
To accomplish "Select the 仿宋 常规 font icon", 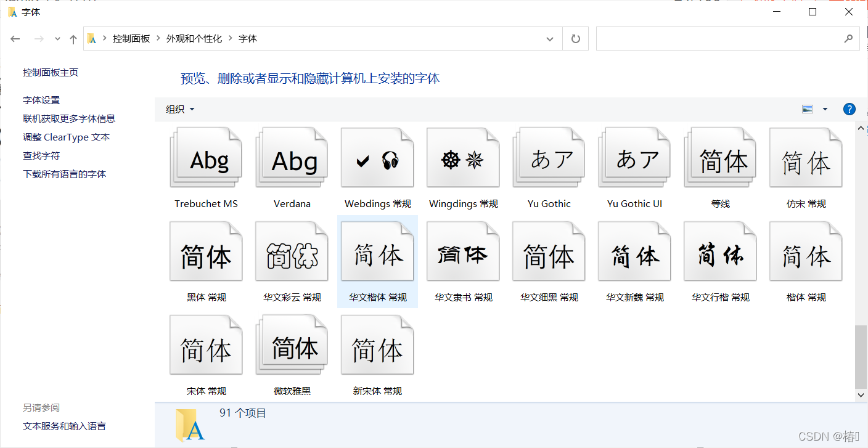I will click(x=806, y=158).
